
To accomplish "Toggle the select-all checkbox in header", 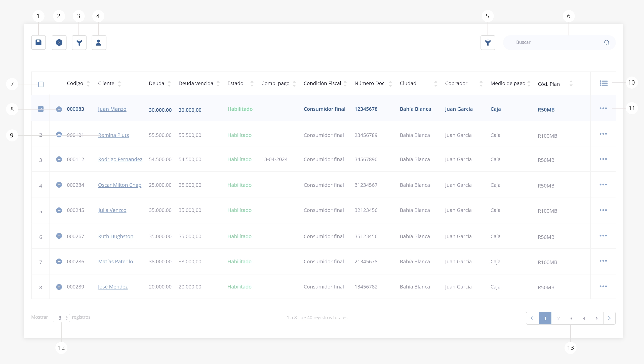I will pyautogui.click(x=41, y=84).
